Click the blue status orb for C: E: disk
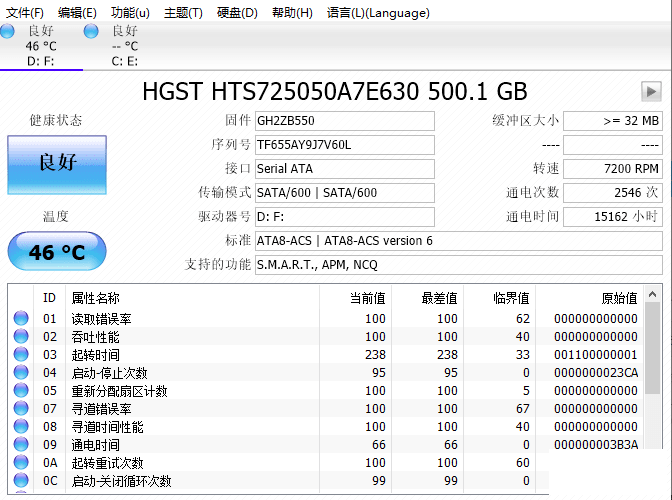This screenshot has width=672, height=500. [x=91, y=31]
